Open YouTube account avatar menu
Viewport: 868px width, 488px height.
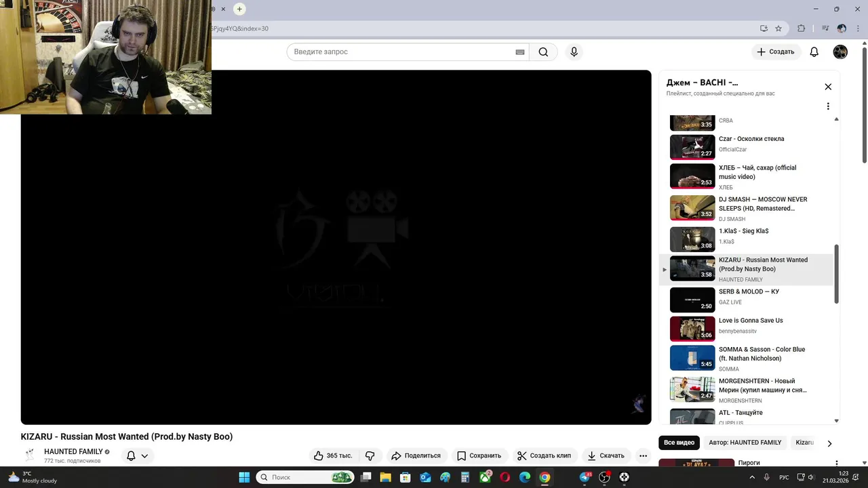pos(840,52)
